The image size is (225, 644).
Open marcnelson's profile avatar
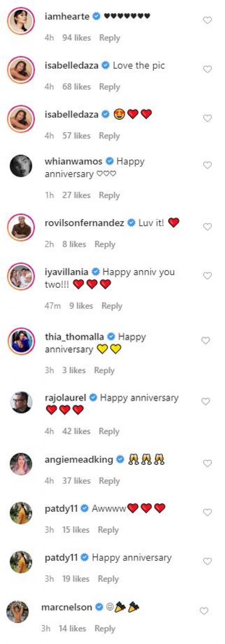[18, 612]
